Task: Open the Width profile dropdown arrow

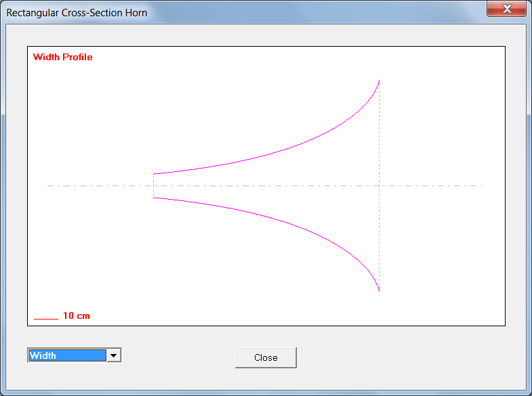Action: tap(114, 355)
